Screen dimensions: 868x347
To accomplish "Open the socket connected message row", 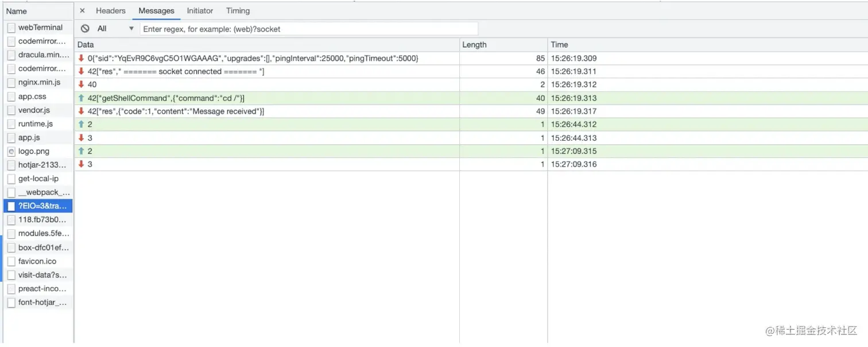I will tap(471, 72).
